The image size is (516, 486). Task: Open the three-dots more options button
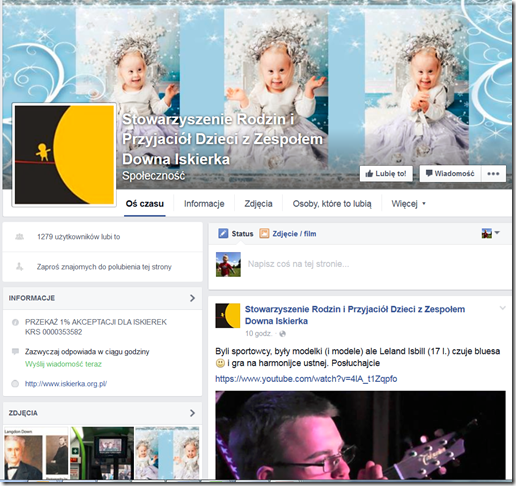(x=493, y=174)
